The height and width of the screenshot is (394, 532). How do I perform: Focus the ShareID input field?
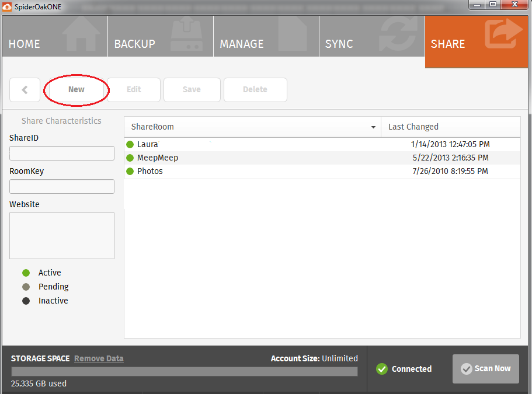pos(62,154)
